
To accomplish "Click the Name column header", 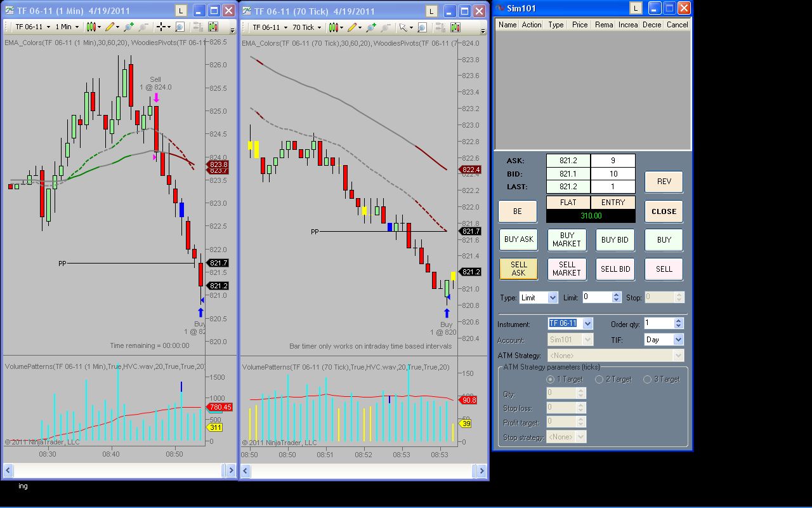I will [x=507, y=25].
